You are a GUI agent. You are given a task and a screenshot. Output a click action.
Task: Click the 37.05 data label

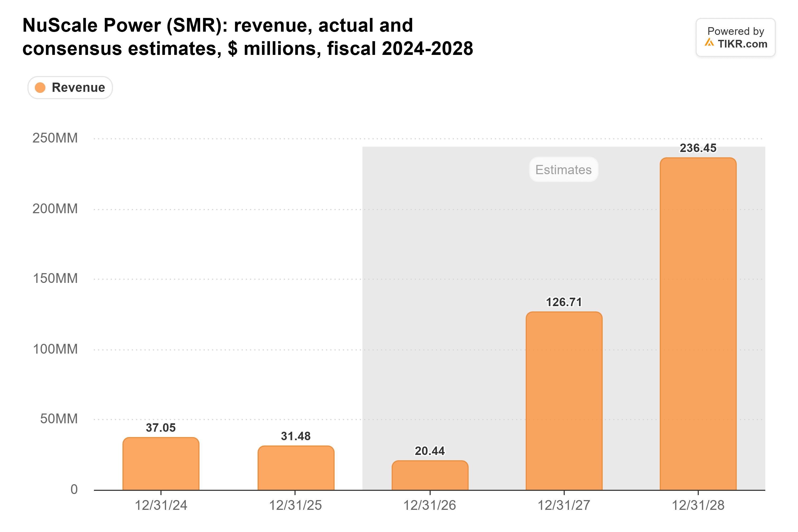(x=161, y=427)
